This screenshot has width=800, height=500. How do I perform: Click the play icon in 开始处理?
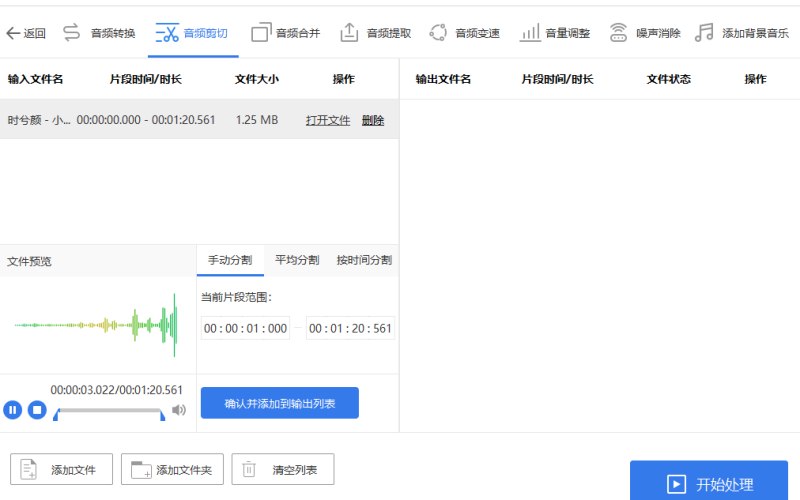[x=676, y=484]
